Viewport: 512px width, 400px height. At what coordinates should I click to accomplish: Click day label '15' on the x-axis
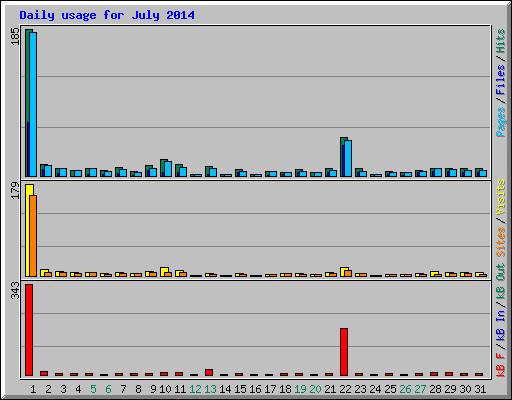pyautogui.click(x=240, y=389)
